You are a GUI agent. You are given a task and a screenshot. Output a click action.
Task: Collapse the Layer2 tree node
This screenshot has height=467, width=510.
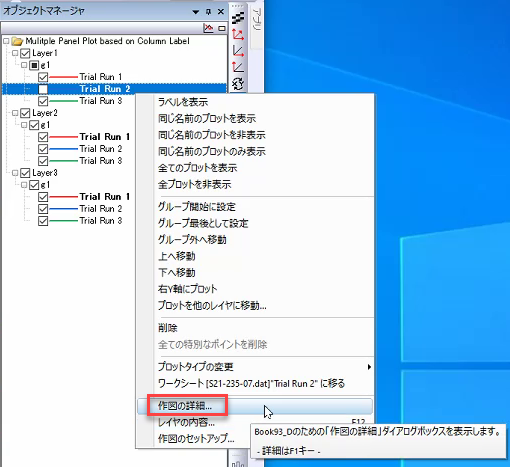pyautogui.click(x=15, y=113)
